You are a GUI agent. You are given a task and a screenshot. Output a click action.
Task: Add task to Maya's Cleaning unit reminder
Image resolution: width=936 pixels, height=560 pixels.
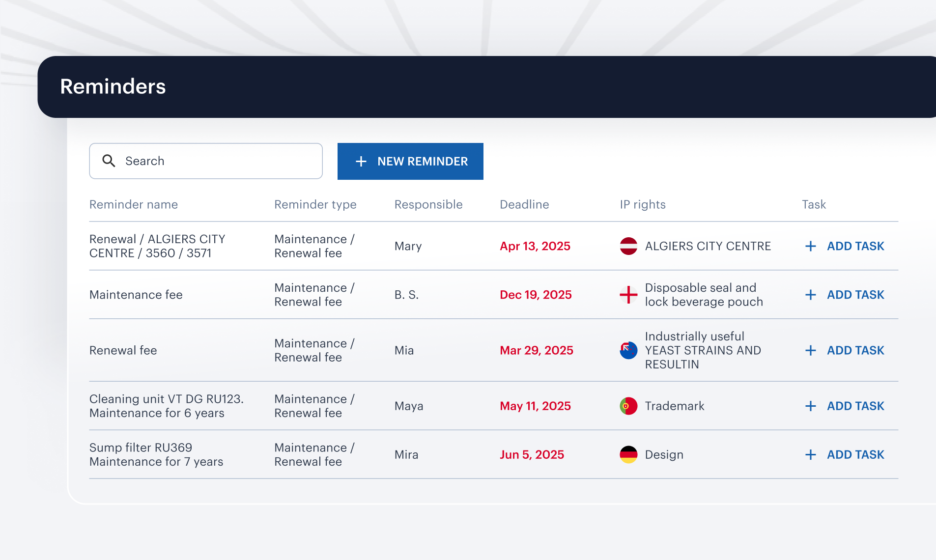pos(855,406)
